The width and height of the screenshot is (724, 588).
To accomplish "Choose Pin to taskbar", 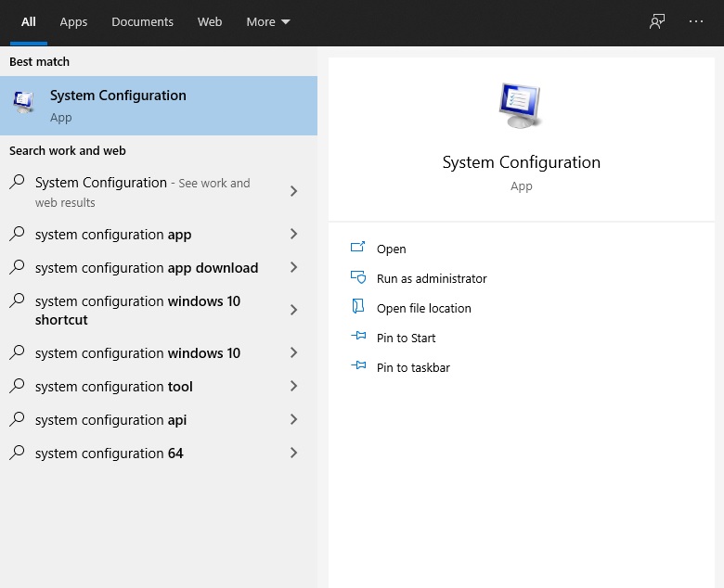I will (413, 367).
